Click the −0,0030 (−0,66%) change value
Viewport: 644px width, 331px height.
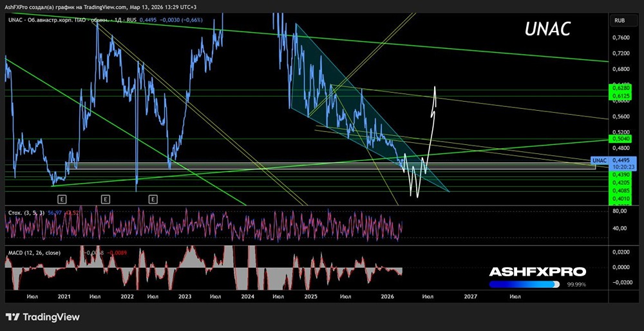(180, 20)
